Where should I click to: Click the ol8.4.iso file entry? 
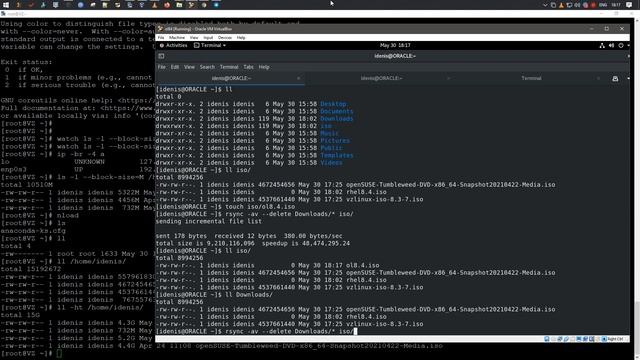point(362,266)
